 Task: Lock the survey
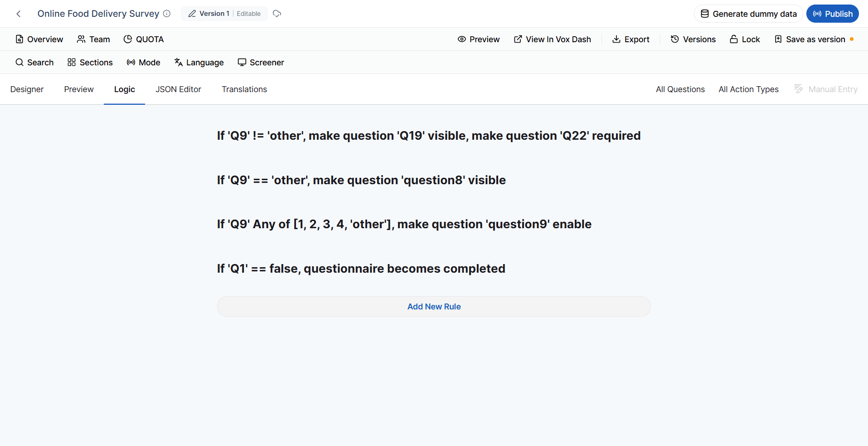745,39
